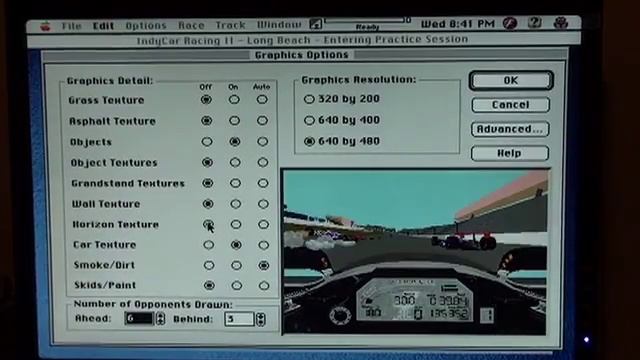The width and height of the screenshot is (640, 360).
Task: Click the red round icon beside the clock
Action: point(509,23)
